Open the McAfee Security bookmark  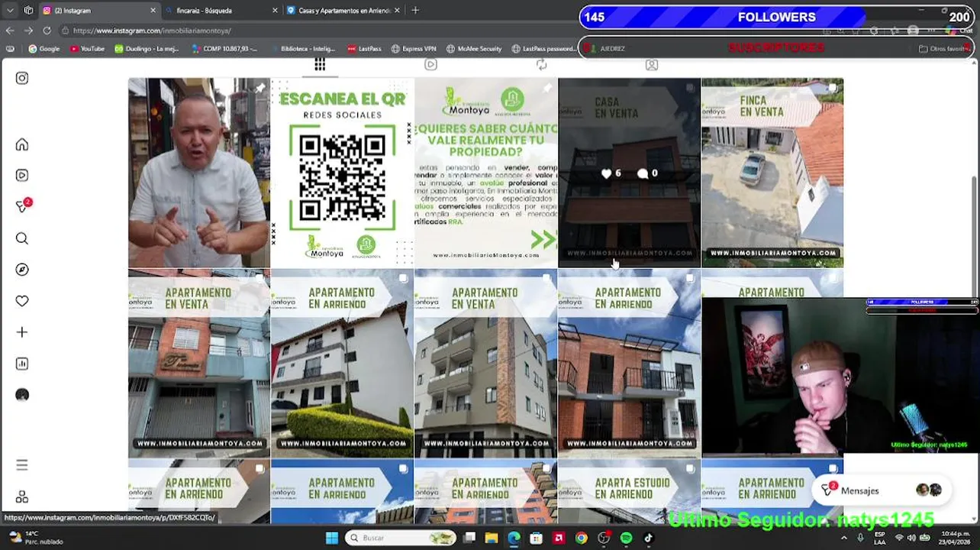(473, 49)
